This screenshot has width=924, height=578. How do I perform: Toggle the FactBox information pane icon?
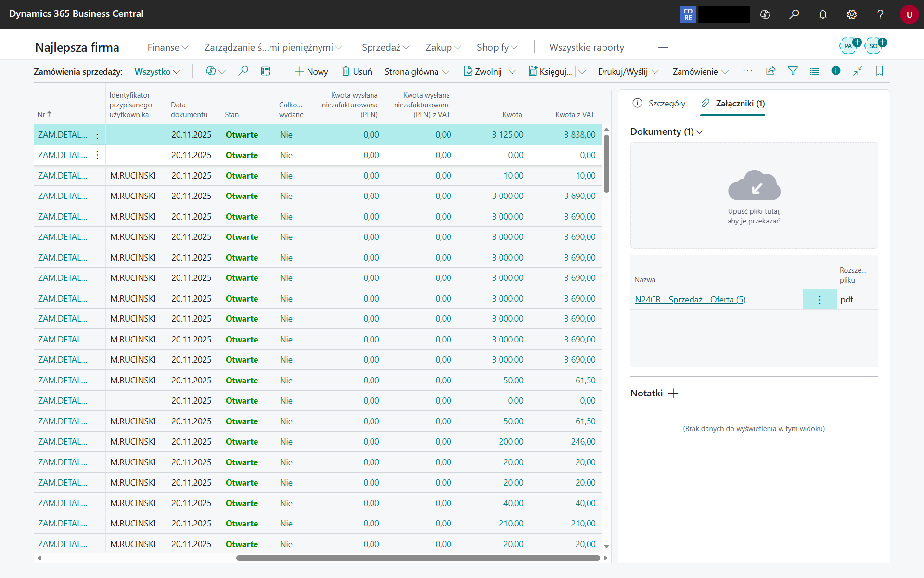click(836, 71)
